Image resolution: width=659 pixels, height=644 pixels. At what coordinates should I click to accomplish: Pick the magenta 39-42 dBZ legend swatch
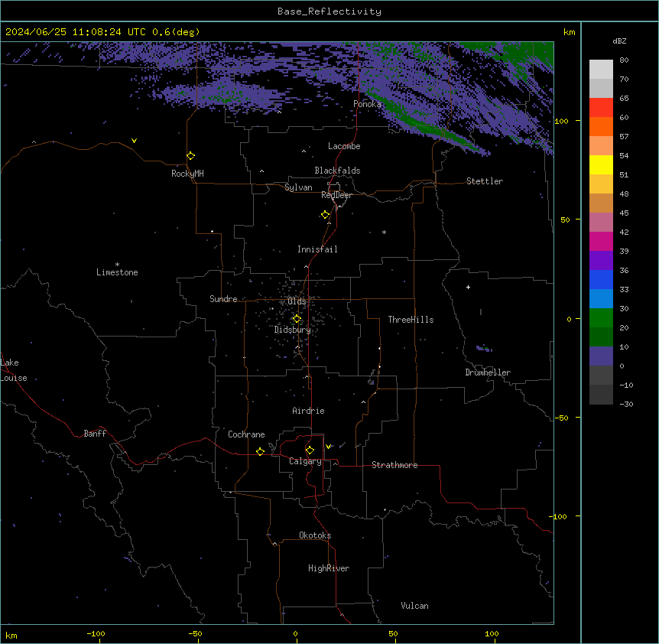[x=601, y=241]
